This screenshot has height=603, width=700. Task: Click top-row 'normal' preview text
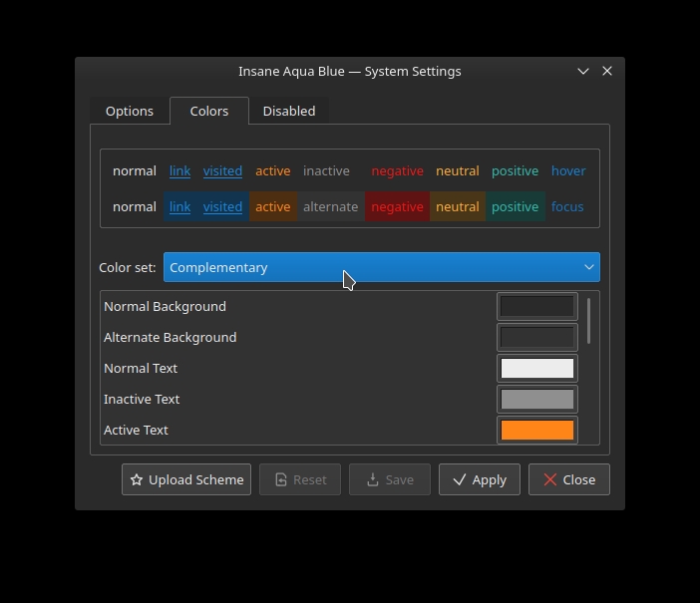[135, 171]
